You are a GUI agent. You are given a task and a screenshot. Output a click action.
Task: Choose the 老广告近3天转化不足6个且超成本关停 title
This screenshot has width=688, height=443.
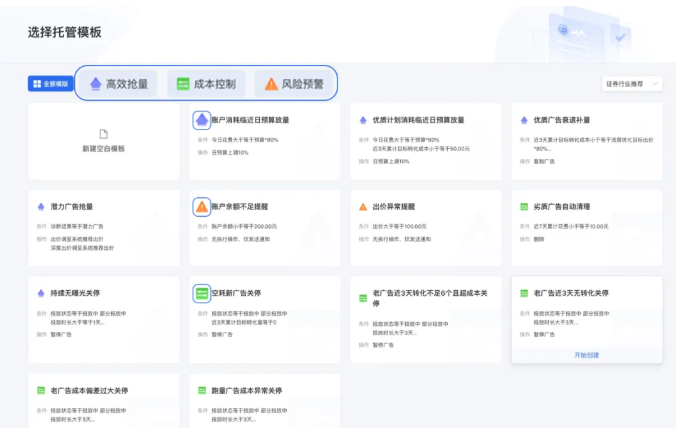[x=430, y=298]
